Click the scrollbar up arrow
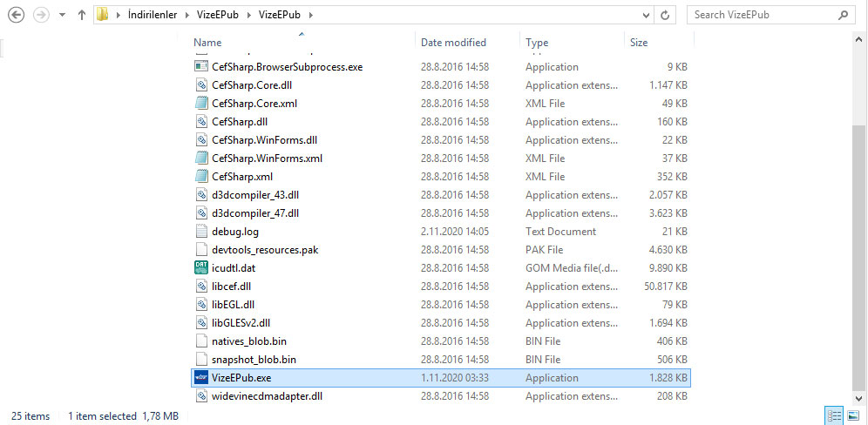868x425 pixels. pos(858,40)
